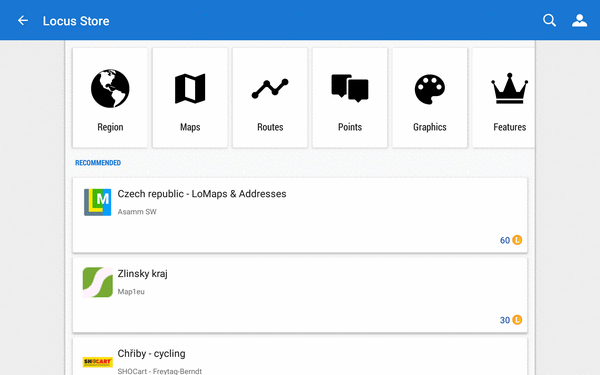Select the Points label
Screen dimensions: 600x375
tap(350, 127)
